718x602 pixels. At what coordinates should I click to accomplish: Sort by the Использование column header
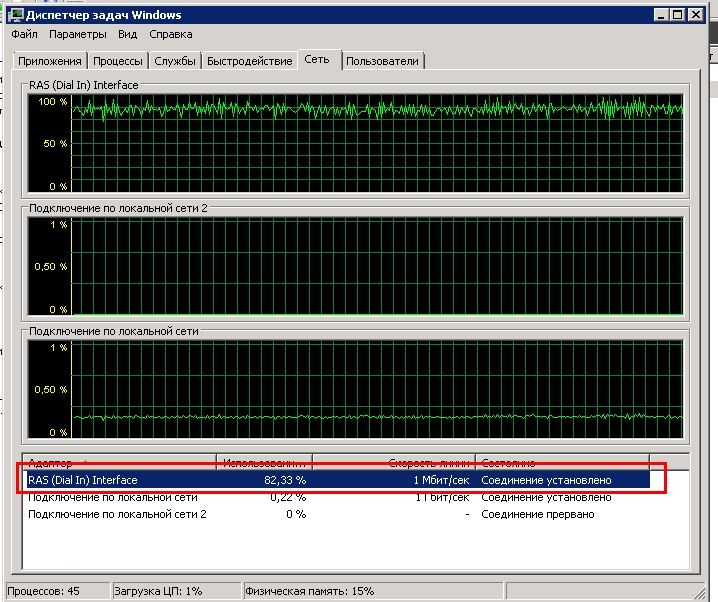click(x=264, y=462)
